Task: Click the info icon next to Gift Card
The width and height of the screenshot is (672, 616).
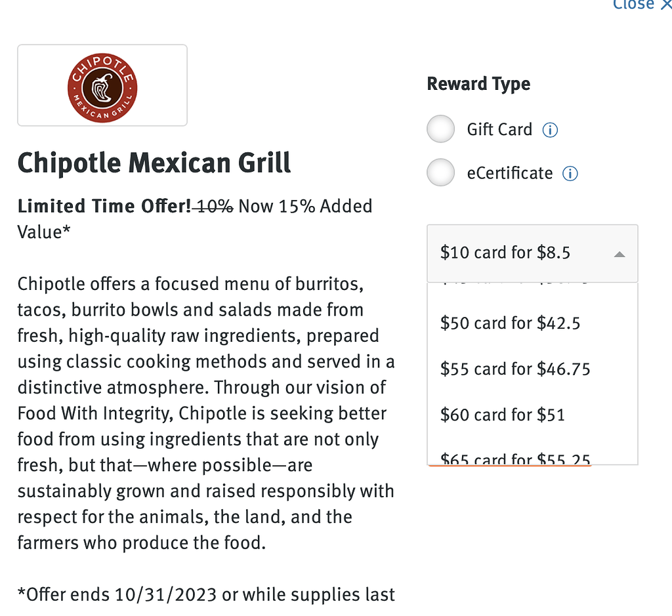Action: (x=550, y=129)
